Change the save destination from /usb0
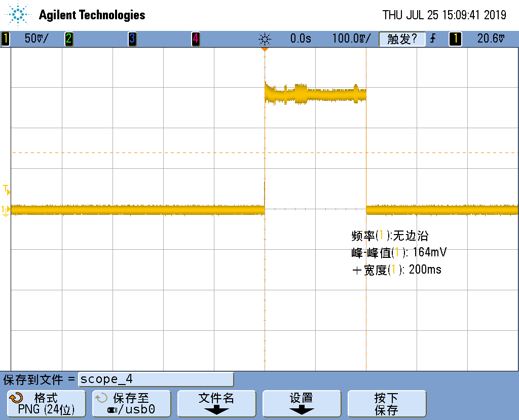This screenshot has height=420, width=519. tap(131, 403)
